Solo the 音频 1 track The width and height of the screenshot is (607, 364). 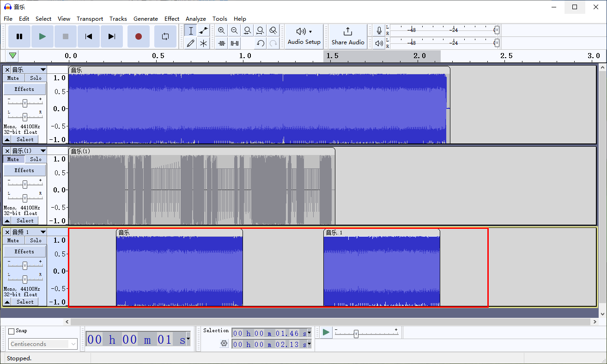coord(36,240)
